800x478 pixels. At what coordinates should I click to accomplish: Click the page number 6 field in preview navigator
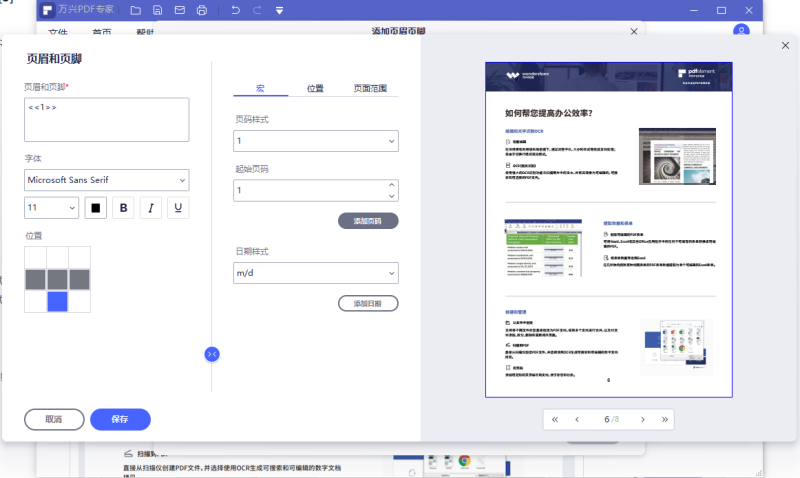(607, 419)
